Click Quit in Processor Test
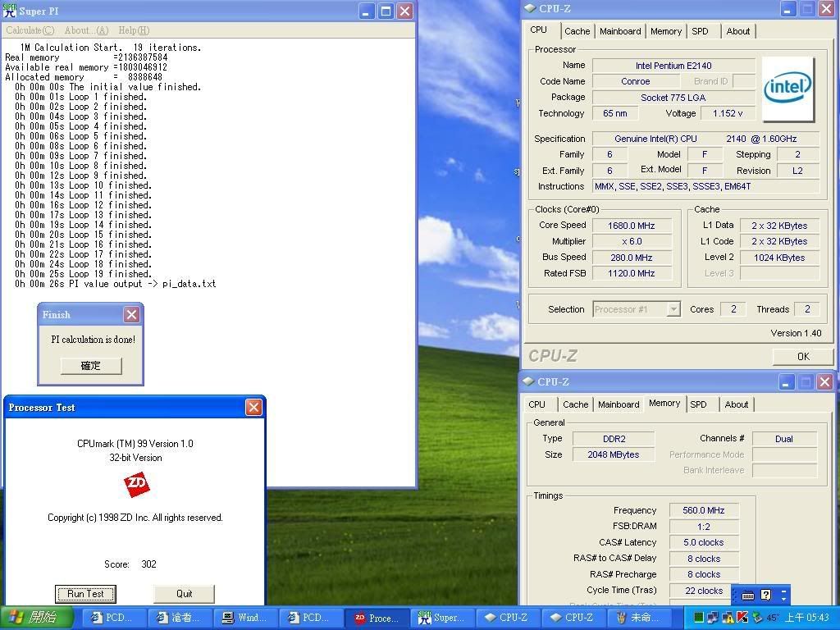 (x=184, y=593)
